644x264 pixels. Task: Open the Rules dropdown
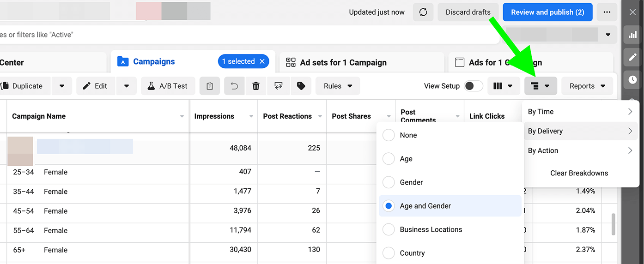click(x=338, y=86)
